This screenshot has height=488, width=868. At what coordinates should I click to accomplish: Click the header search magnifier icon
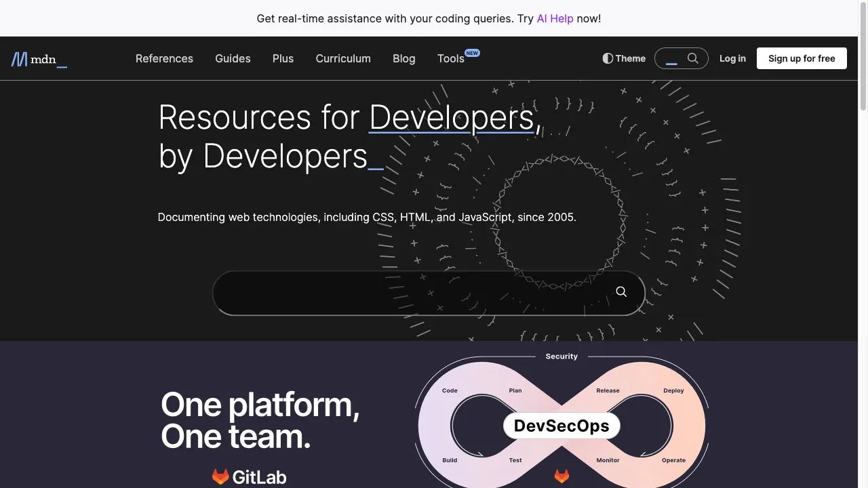point(693,58)
